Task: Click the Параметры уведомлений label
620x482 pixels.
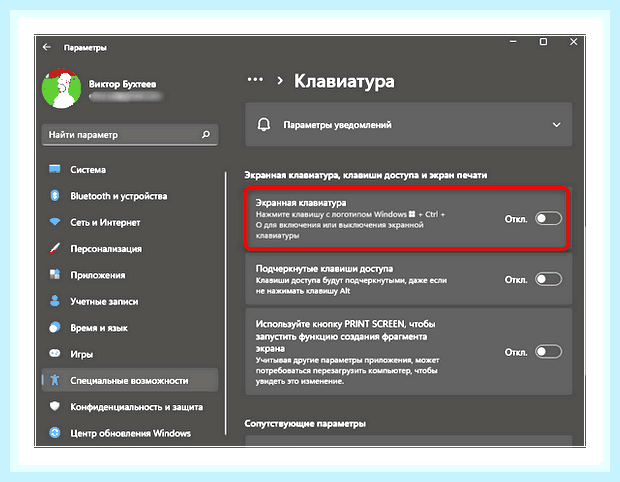Action: [x=337, y=125]
